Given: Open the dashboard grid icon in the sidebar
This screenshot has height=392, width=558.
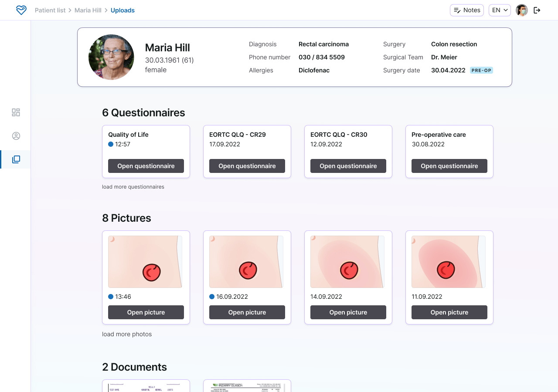Looking at the screenshot, I should coord(16,112).
